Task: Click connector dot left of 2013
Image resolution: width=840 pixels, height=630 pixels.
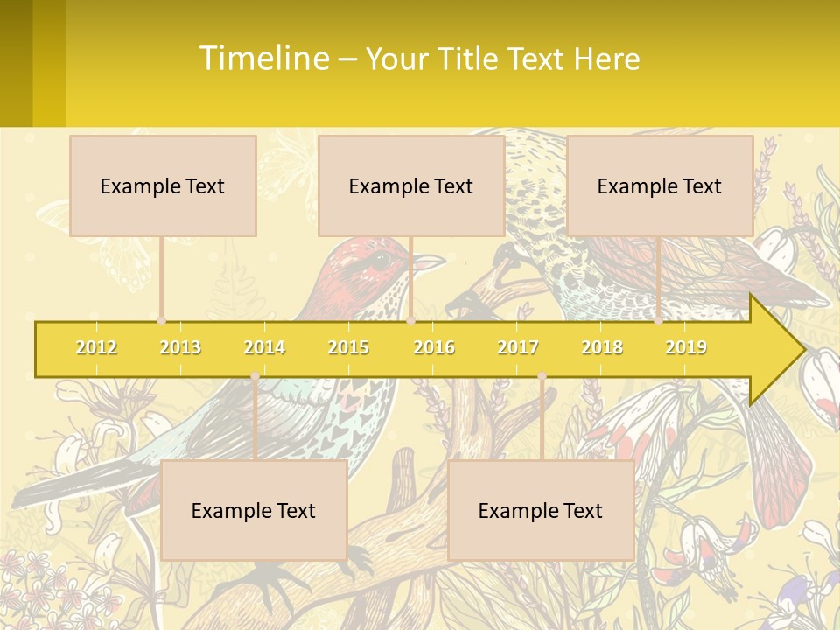Action: [161, 321]
